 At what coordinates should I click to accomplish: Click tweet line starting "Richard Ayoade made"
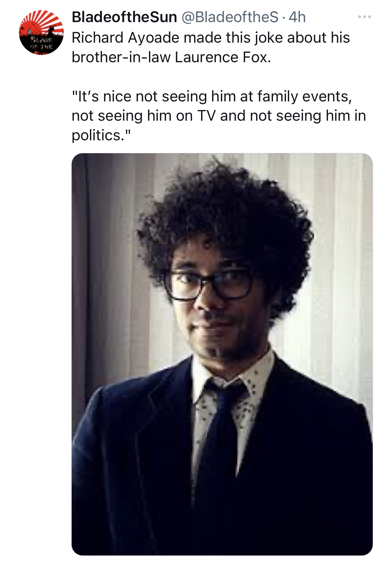pyautogui.click(x=211, y=38)
